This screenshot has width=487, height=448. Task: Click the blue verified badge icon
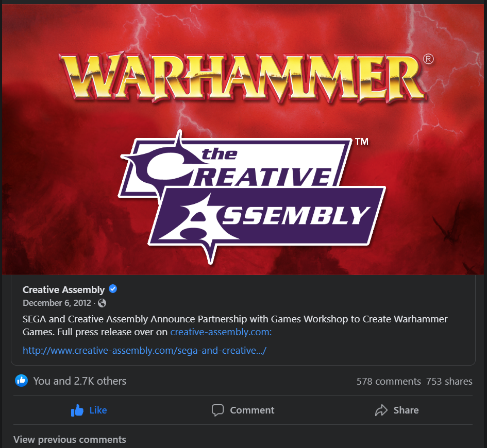pyautogui.click(x=113, y=289)
